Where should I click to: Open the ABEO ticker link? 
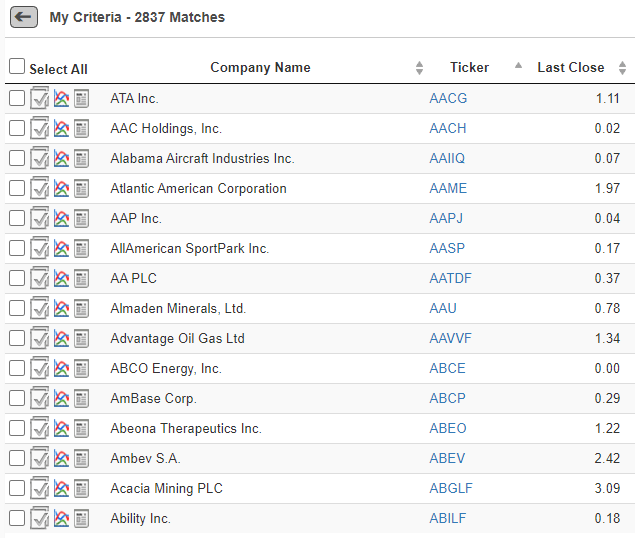click(448, 428)
